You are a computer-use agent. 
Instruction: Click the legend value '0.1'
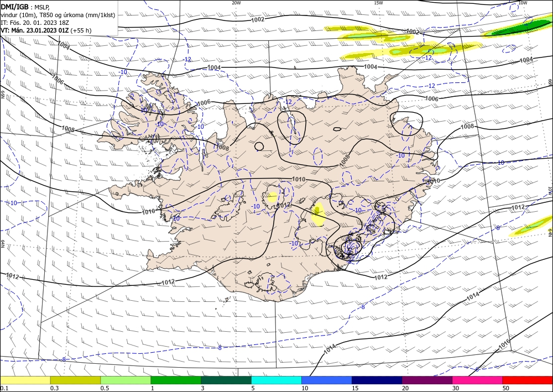pos(3,388)
